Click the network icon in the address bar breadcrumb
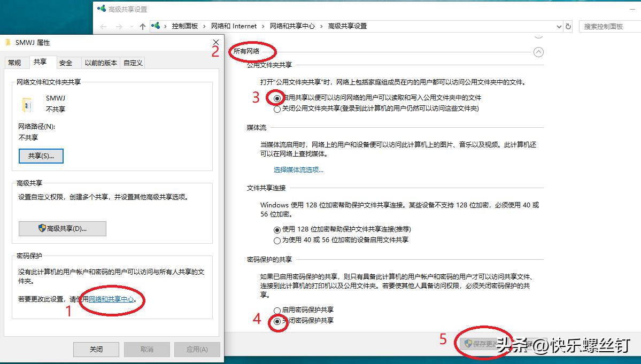The width and height of the screenshot is (641, 364). point(155,26)
